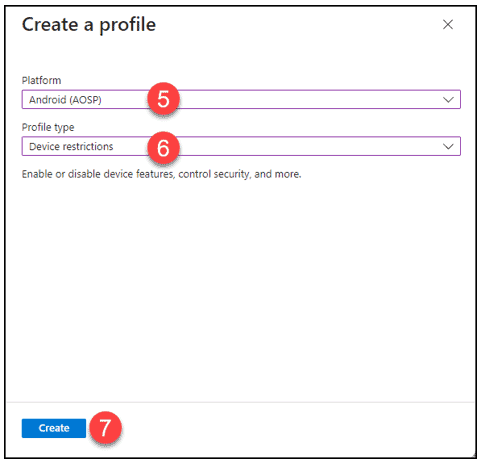Select the red step 6 marker

[163, 148]
